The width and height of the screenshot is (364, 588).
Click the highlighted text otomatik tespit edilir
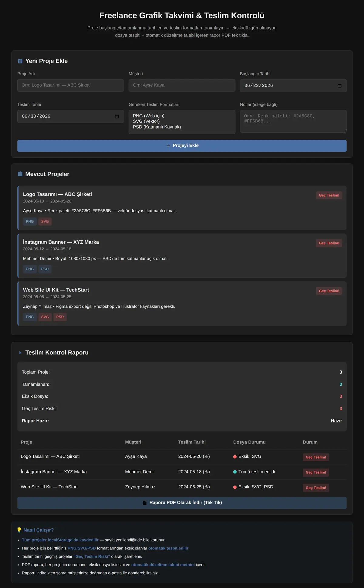(168, 548)
